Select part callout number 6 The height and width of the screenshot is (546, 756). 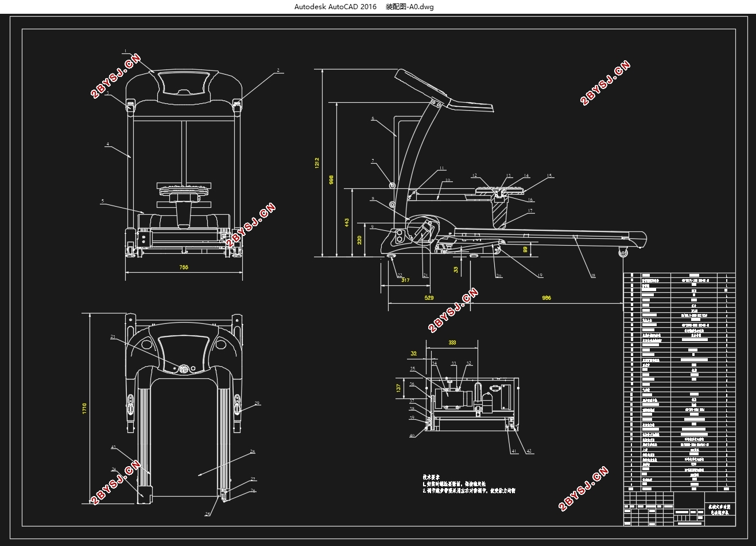click(373, 119)
